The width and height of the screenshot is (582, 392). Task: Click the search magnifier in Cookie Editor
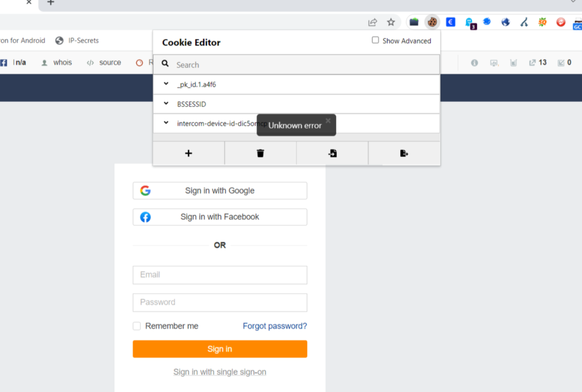[165, 63]
